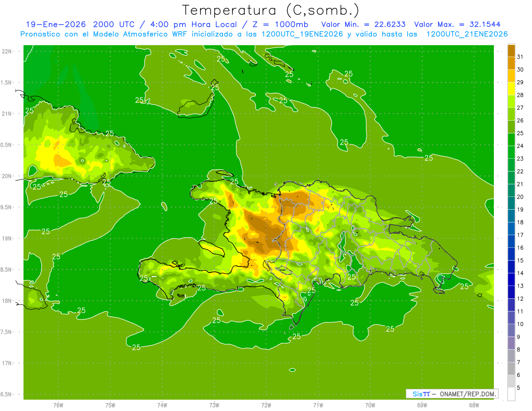The height and width of the screenshot is (411, 532).
Task: Click the olive green swatch between 25 and 26
Action: tap(511, 127)
